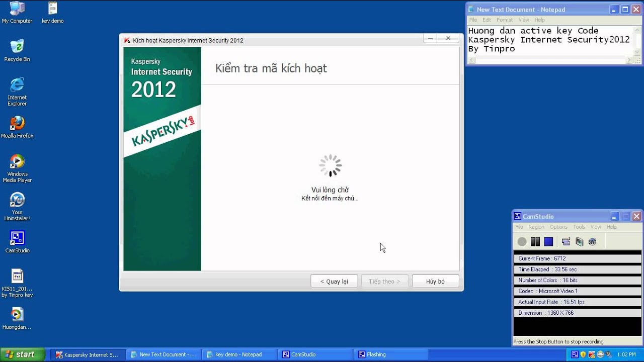
Task: Click the Notepad horizontal scrollbar
Action: (x=550, y=60)
